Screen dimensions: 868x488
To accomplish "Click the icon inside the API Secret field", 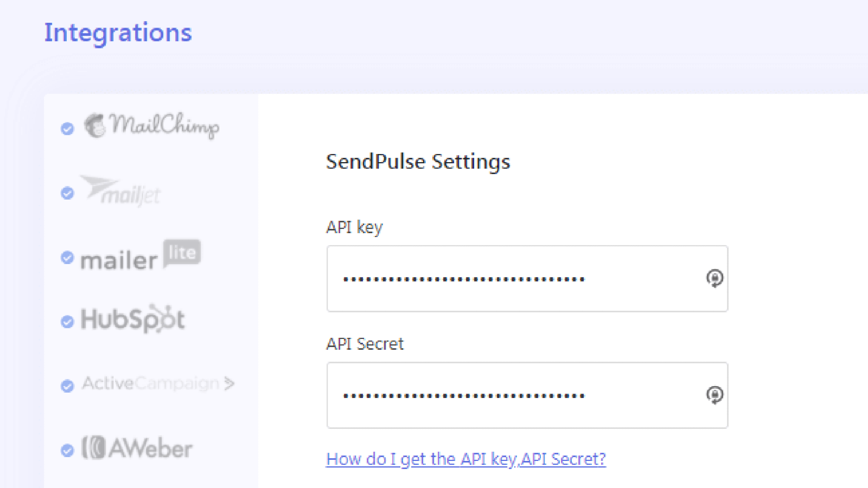I will point(714,395).
